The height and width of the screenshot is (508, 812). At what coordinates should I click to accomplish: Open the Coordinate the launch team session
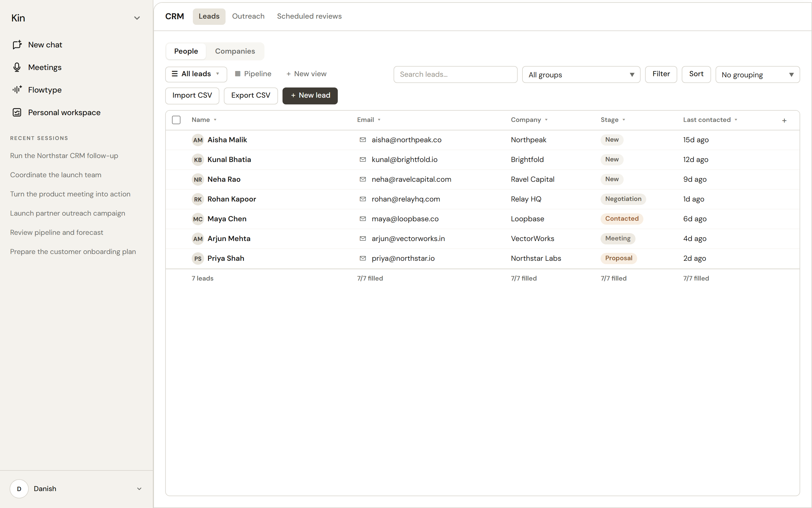coord(56,175)
